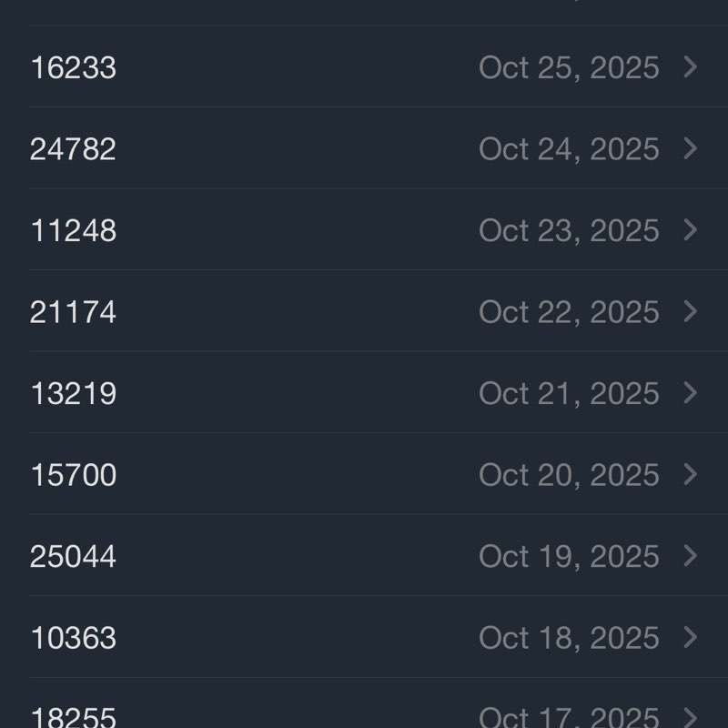Expand the arrow next to Oct 19, 2025

pos(690,556)
